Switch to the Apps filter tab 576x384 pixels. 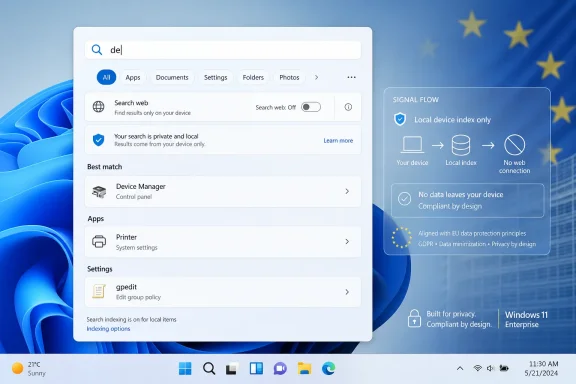coord(133,77)
